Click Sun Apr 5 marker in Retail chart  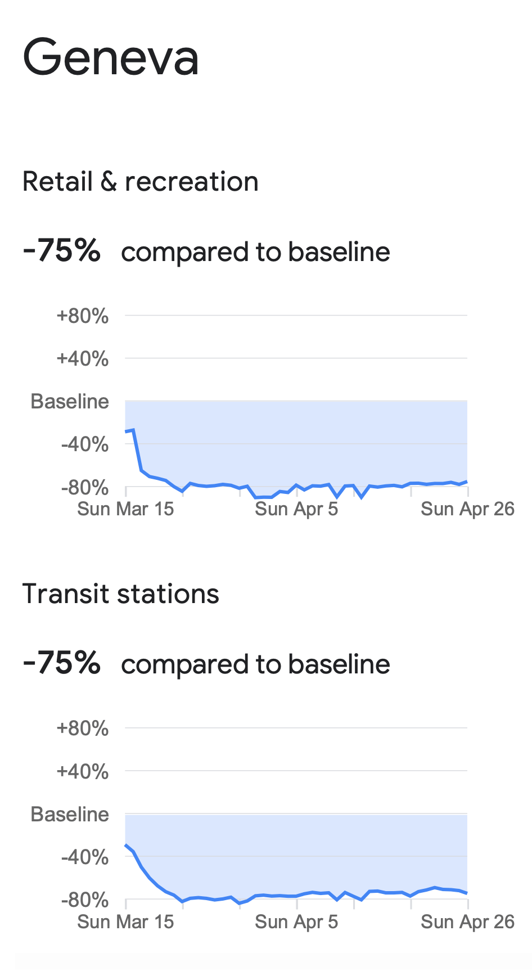296,509
